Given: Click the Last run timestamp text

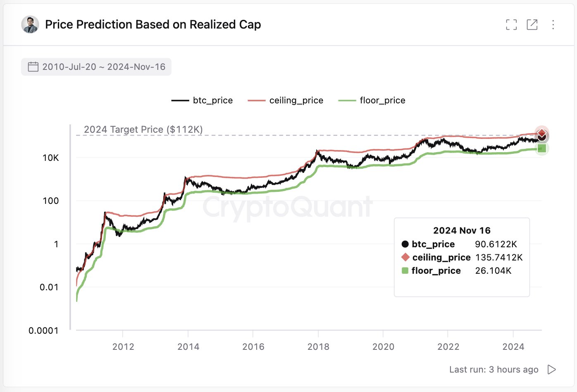Looking at the screenshot, I should coord(494,370).
